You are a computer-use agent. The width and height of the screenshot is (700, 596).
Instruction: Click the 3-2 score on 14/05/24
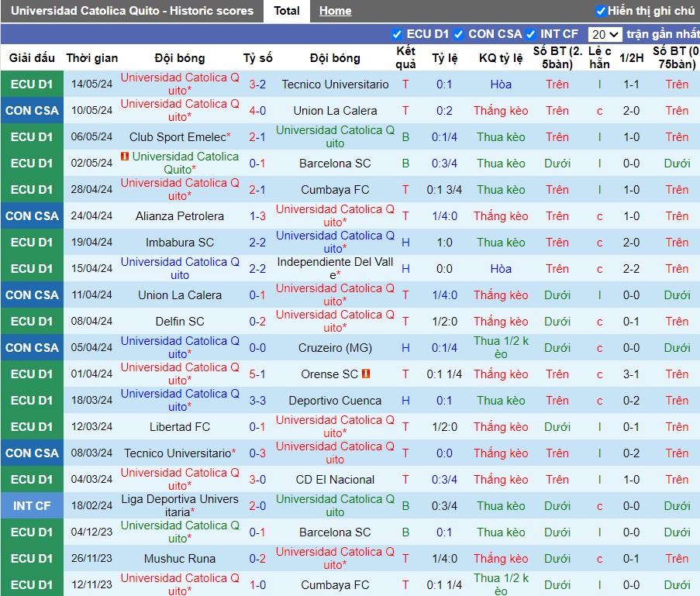[x=257, y=84]
